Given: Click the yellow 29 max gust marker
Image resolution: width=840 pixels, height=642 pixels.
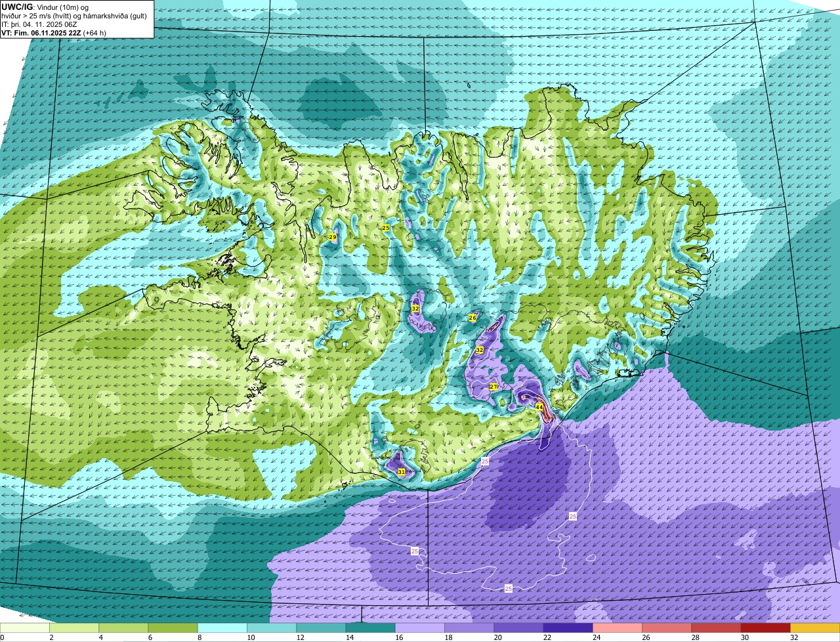Looking at the screenshot, I should point(332,237).
